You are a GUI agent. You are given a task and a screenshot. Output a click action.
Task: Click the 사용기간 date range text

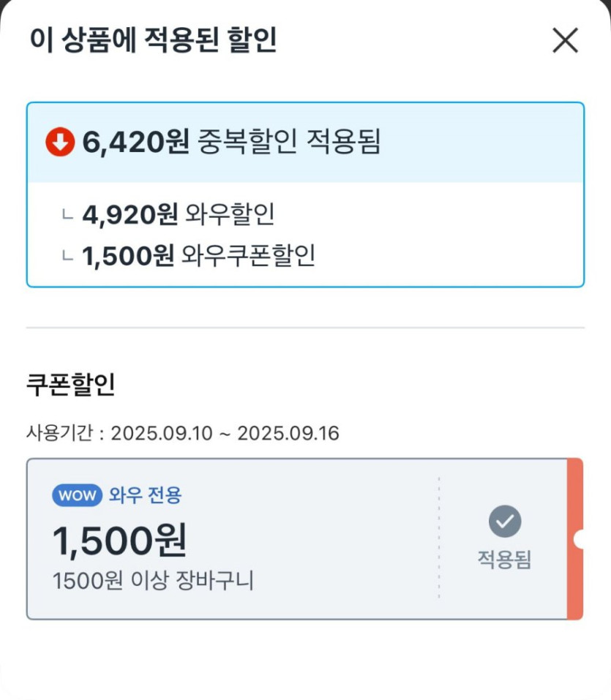[183, 433]
